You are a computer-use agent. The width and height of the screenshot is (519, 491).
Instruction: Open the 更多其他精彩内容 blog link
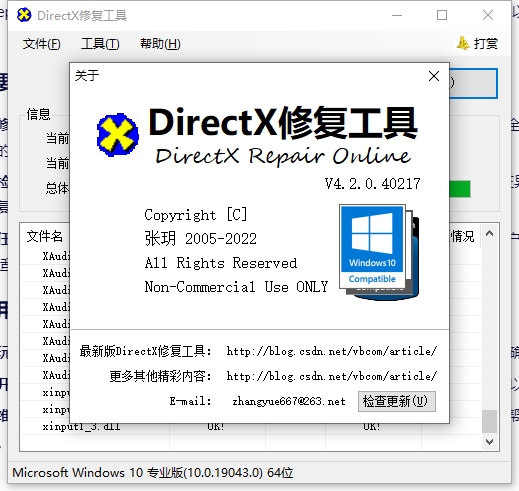332,376
